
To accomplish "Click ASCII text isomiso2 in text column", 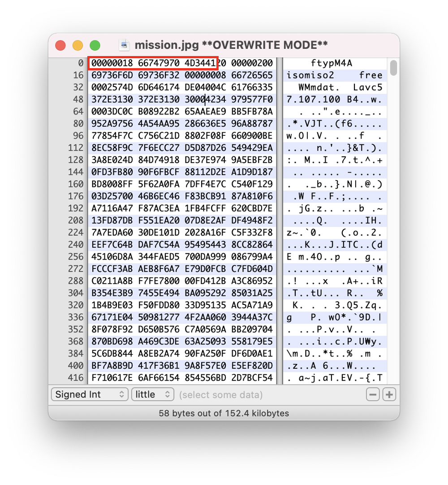I will [x=310, y=75].
